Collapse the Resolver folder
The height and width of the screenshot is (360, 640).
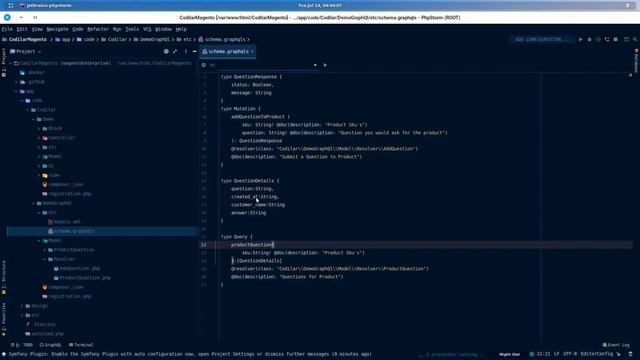coord(45,259)
